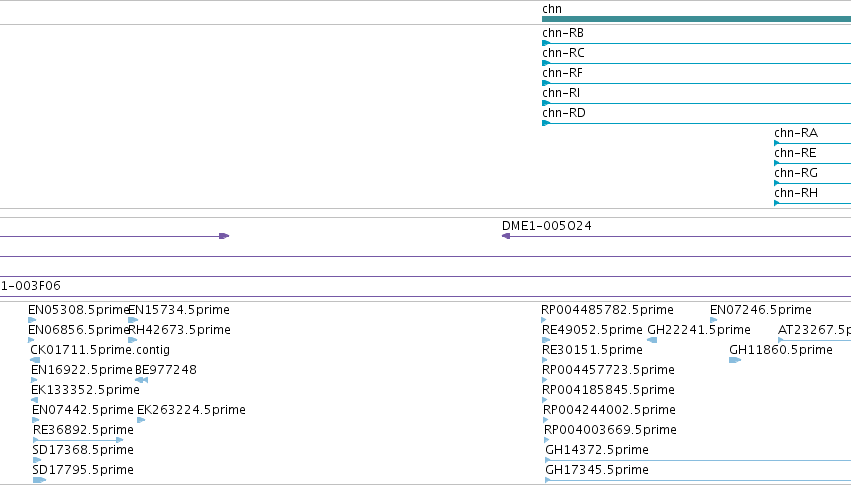Click the start arrowhead of chn-RH
851x485 pixels.
click(777, 203)
